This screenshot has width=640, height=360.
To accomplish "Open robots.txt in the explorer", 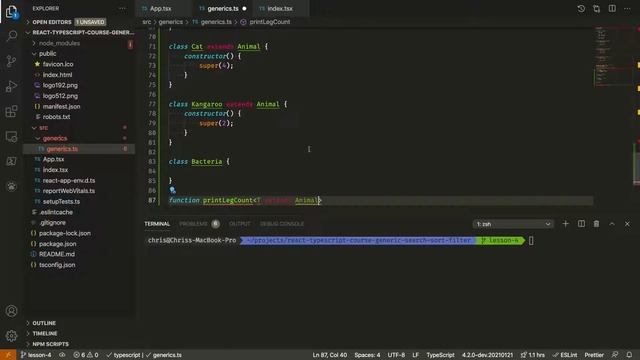I will tap(56, 117).
